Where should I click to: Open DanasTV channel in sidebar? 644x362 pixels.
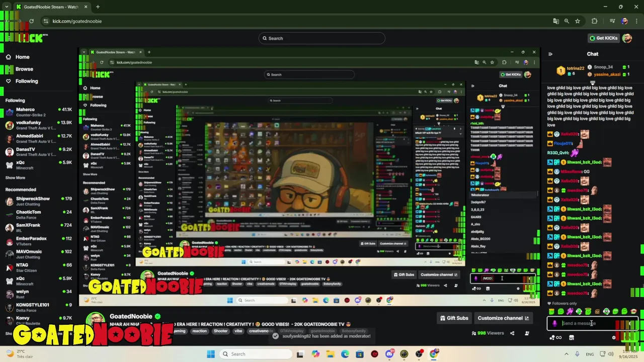tap(38, 151)
